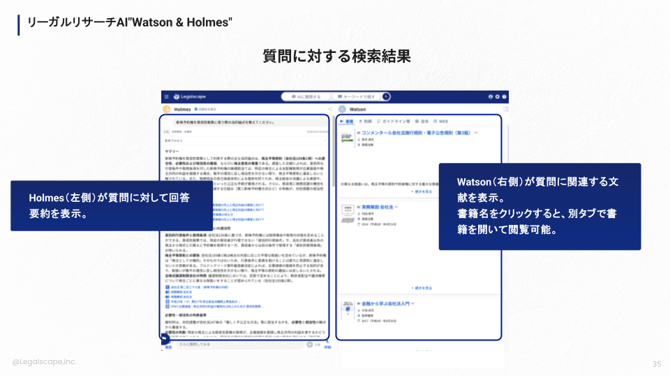
Task: Select the AIに質問する search mode
Action: 306,97
